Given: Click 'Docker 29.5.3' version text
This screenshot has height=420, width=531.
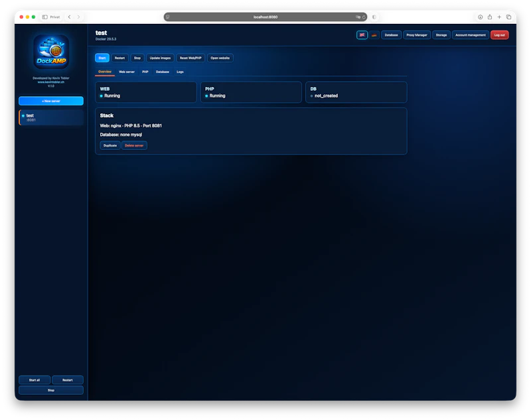Looking at the screenshot, I should tap(106, 39).
